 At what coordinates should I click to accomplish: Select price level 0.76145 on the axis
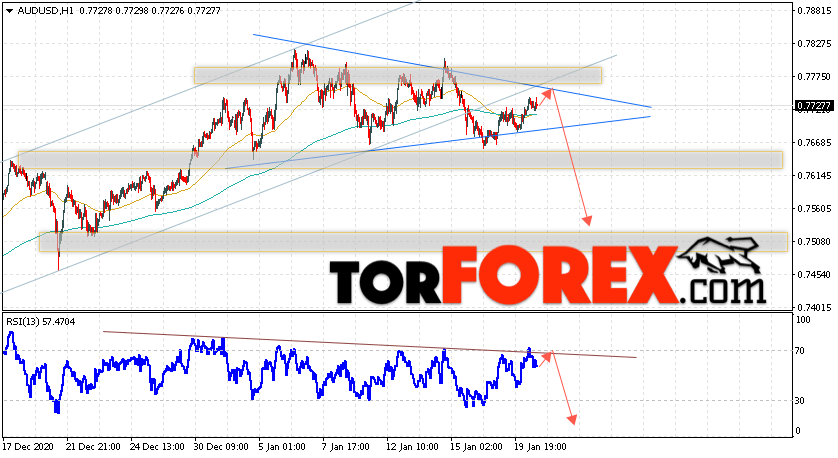click(814, 176)
